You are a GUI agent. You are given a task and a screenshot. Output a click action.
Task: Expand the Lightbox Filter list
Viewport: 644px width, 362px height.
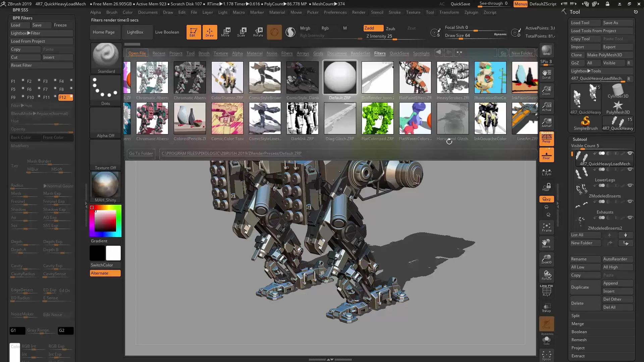coord(41,33)
